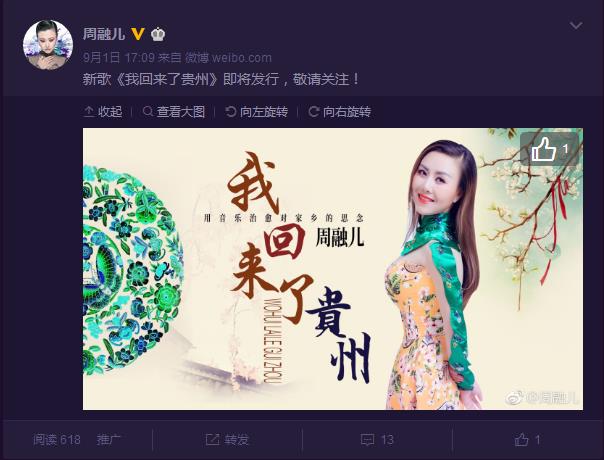Image resolution: width=604 pixels, height=460 pixels.
Task: Repost using the 转发 button
Action: click(227, 440)
